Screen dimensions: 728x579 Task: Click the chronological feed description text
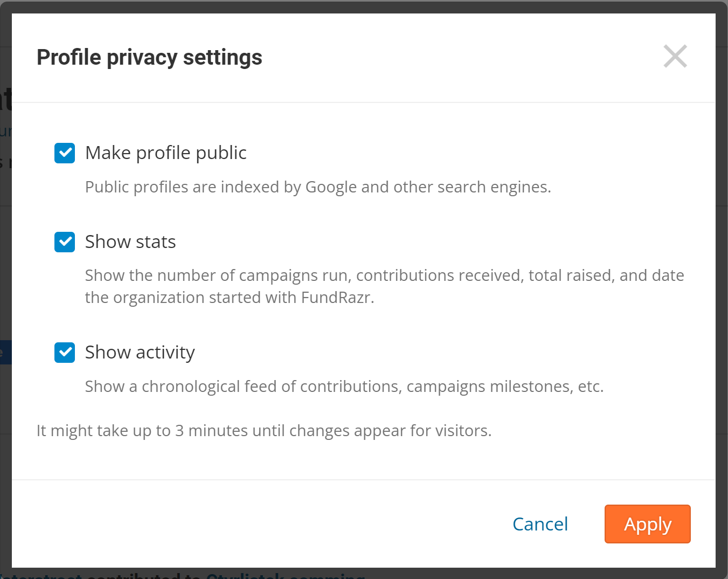(x=344, y=387)
